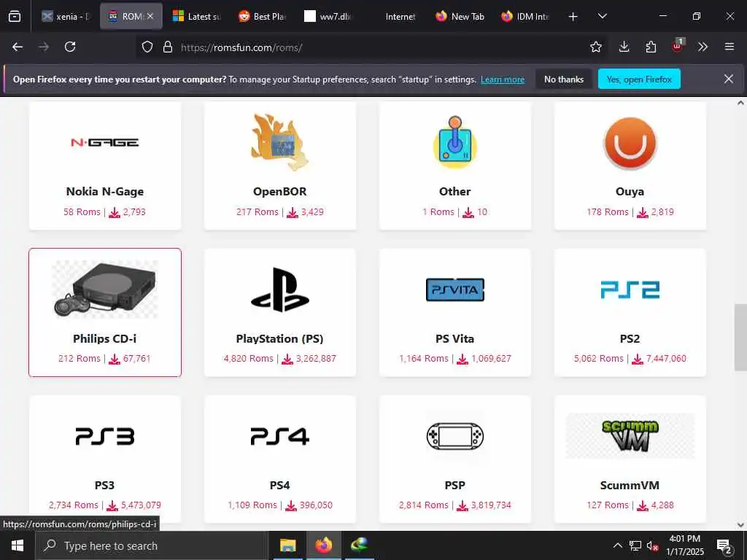Click the 1,109 Roms text under PS4

tap(252, 505)
